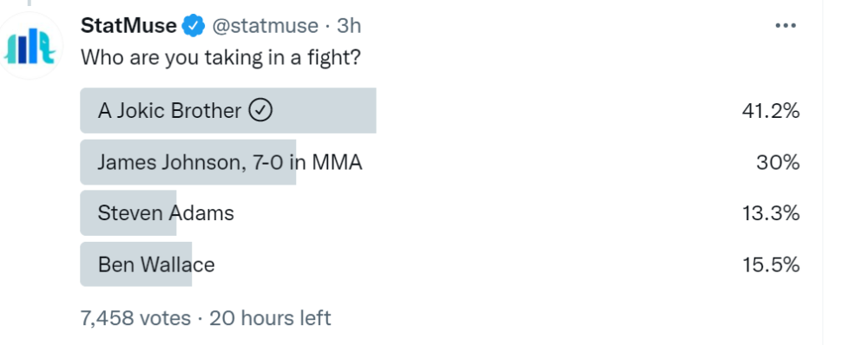Click the checkmark beside A Jokic Brother

[260, 111]
